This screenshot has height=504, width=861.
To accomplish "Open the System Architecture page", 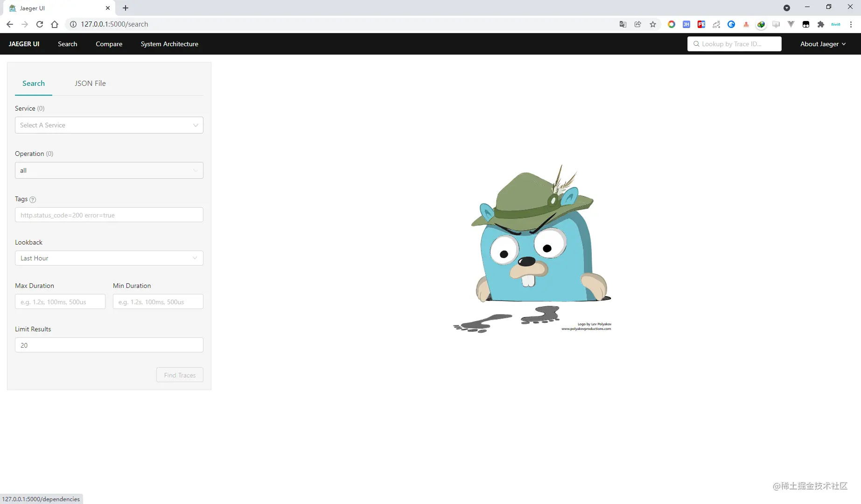I will click(169, 44).
